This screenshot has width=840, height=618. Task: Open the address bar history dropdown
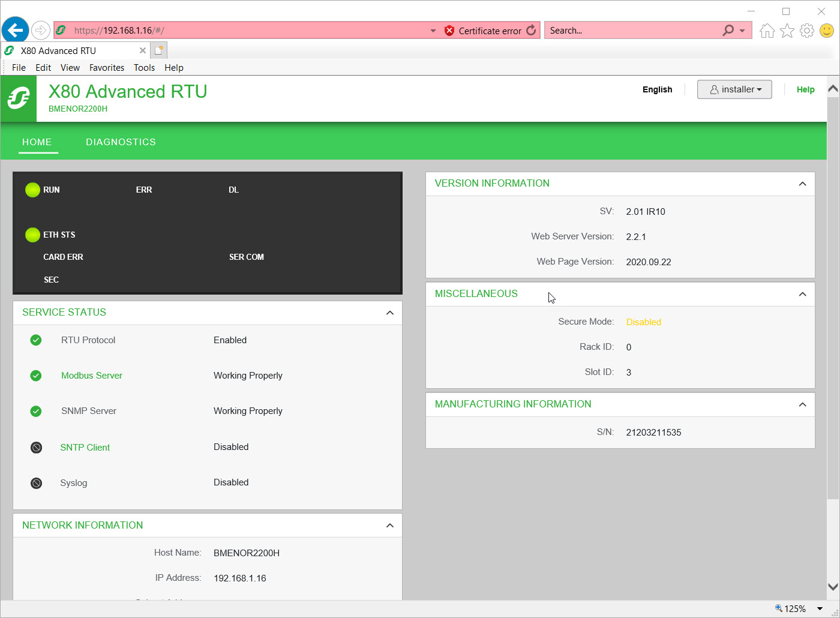[x=433, y=31]
